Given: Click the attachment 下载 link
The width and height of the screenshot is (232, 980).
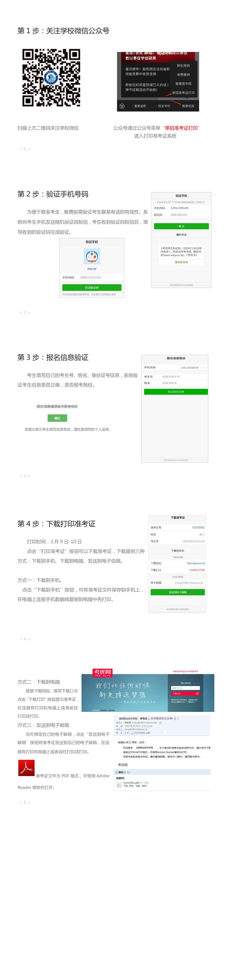Looking at the screenshot, I should pos(126,786).
